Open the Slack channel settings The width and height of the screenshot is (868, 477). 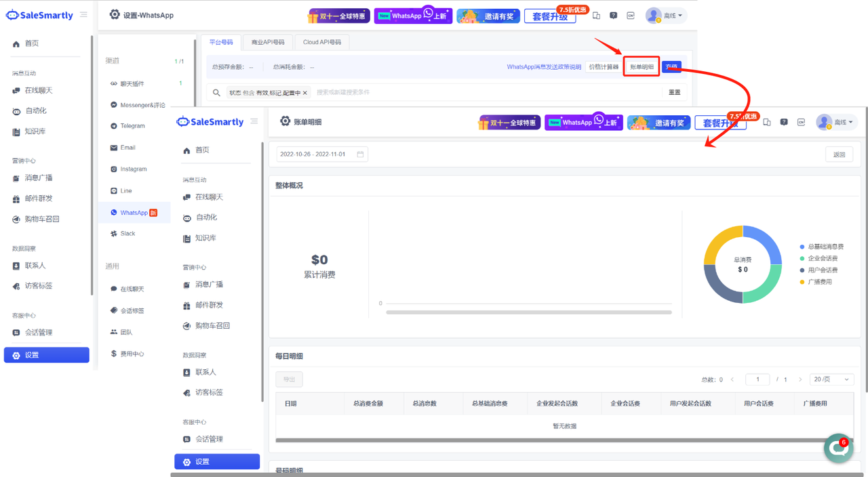pyautogui.click(x=127, y=234)
